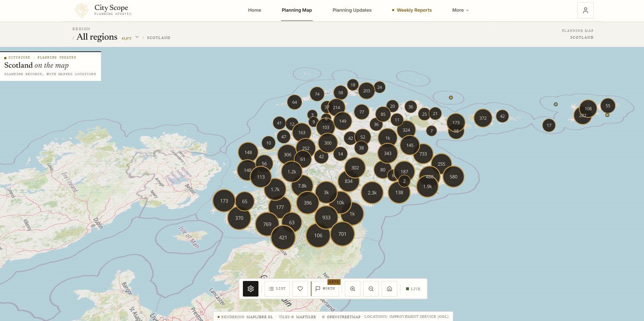This screenshot has height=321, width=644.
Task: Open the 108 cluster marker
Action: pyautogui.click(x=588, y=109)
